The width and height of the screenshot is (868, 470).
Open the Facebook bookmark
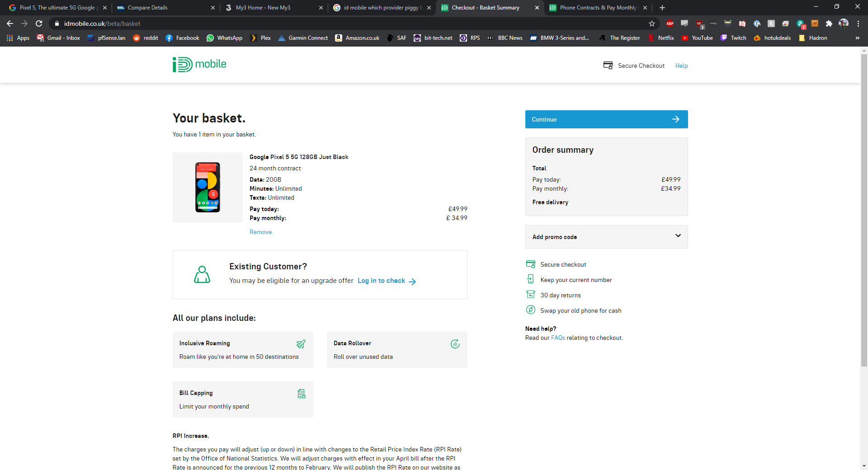click(x=183, y=38)
